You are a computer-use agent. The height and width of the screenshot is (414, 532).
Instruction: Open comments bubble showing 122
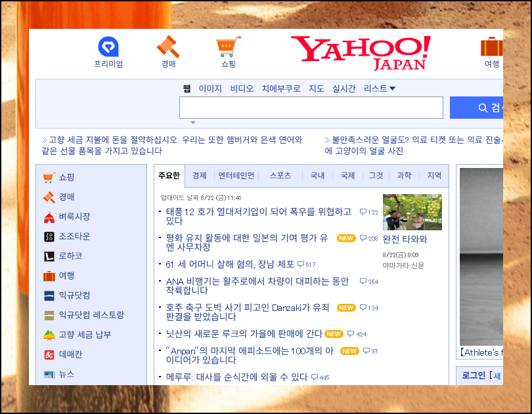tap(369, 212)
